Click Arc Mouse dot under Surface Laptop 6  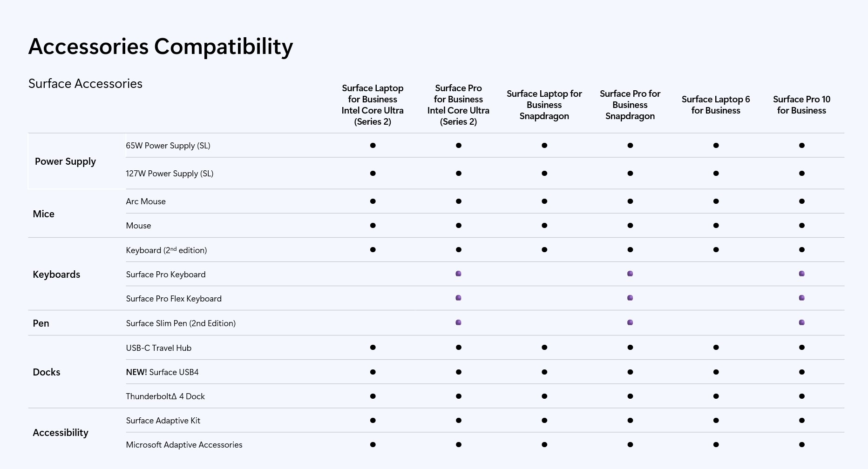point(716,201)
